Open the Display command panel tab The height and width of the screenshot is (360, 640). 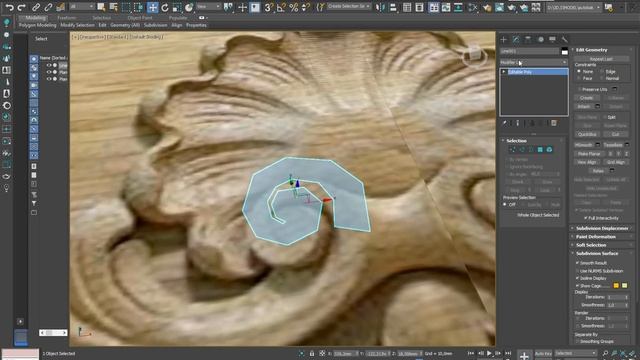pos(552,40)
